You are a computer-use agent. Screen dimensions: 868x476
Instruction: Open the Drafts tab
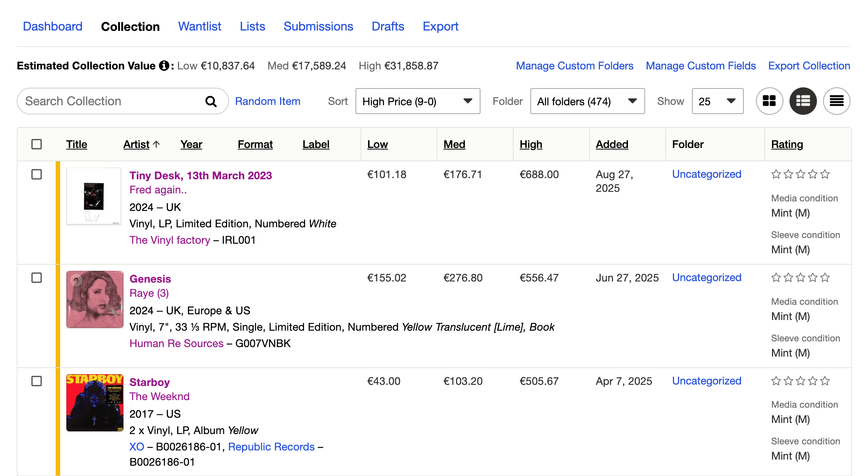coord(388,26)
